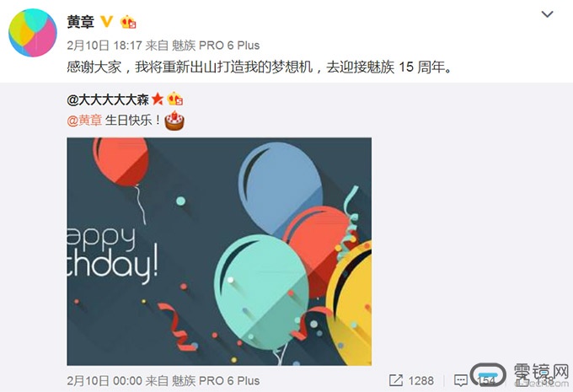The image size is (573, 392).
Task: Click the 1288 repost count
Action: point(421,381)
